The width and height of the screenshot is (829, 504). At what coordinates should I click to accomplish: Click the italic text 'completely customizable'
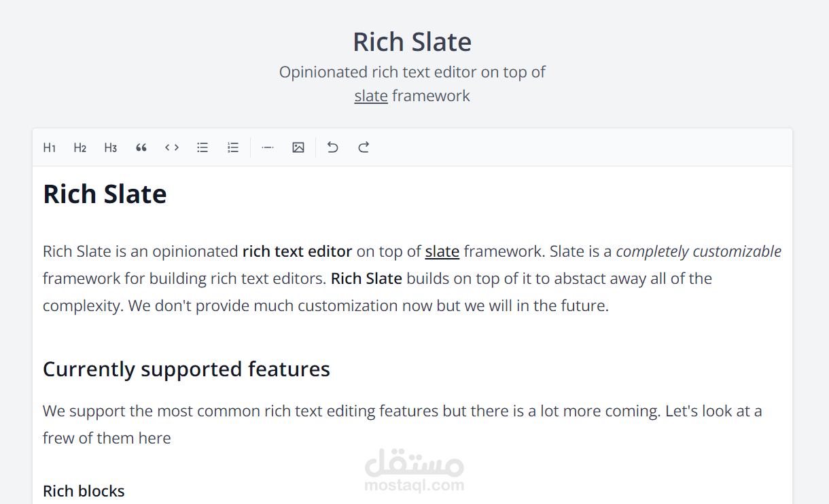(x=699, y=251)
